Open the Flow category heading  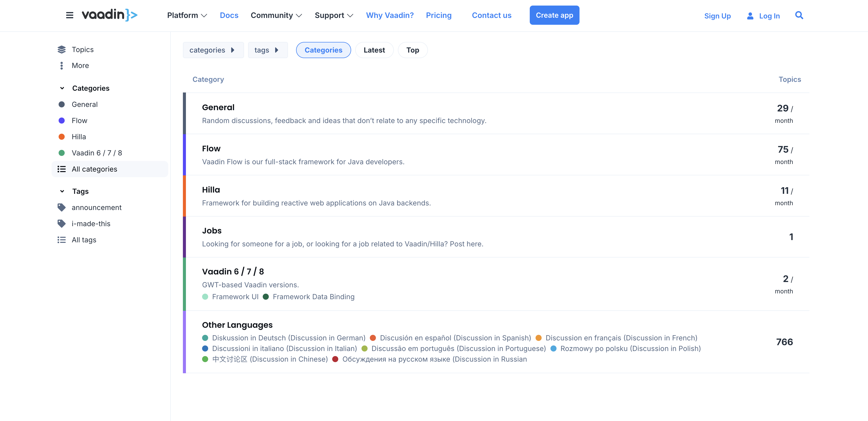(x=211, y=149)
